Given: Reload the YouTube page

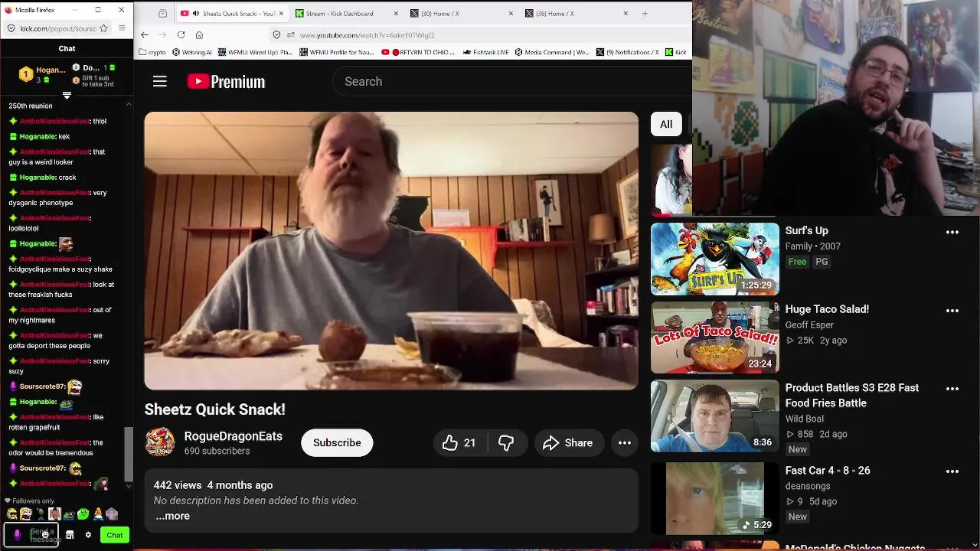Looking at the screenshot, I should coord(181,34).
